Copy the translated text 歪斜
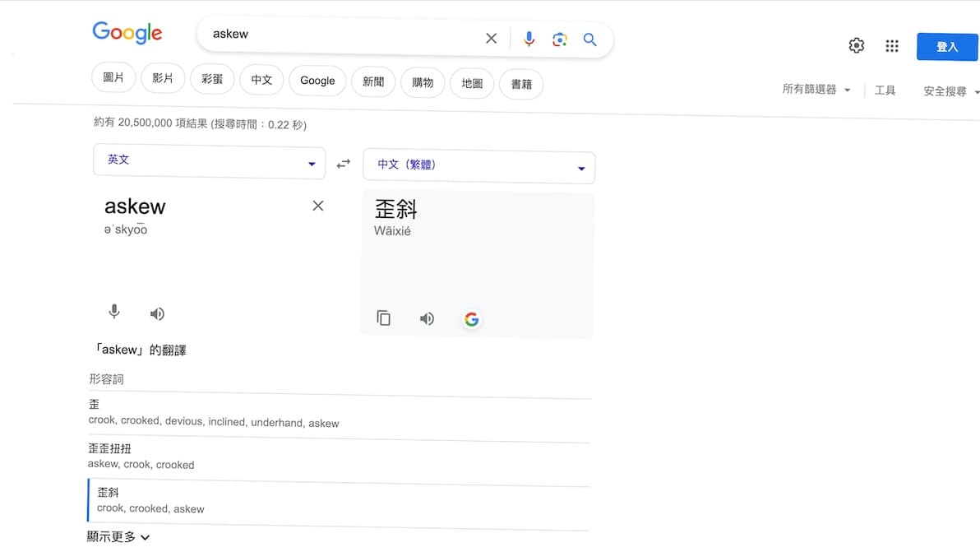Image resolution: width=980 pixels, height=552 pixels. pyautogui.click(x=383, y=318)
